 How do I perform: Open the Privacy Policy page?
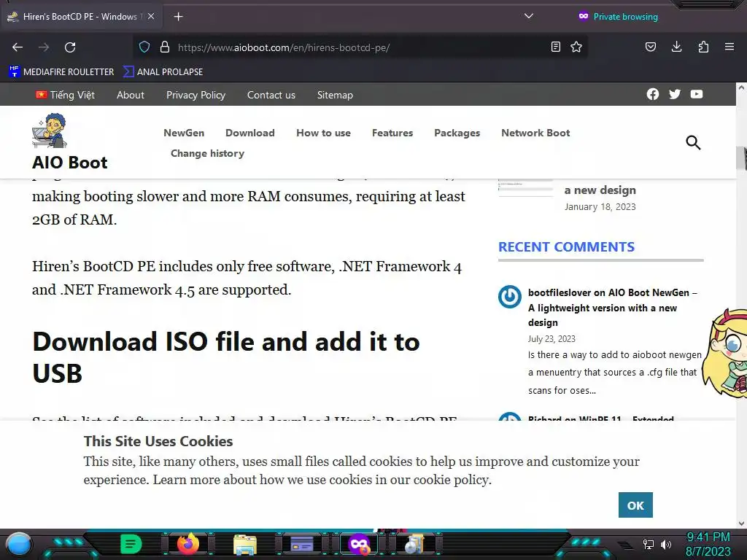(x=196, y=95)
